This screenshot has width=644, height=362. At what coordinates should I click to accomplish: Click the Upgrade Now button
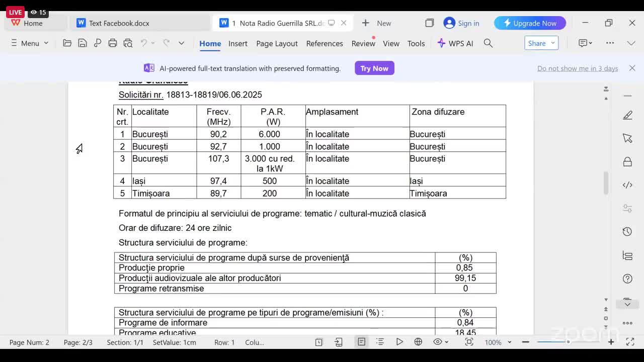pos(530,23)
